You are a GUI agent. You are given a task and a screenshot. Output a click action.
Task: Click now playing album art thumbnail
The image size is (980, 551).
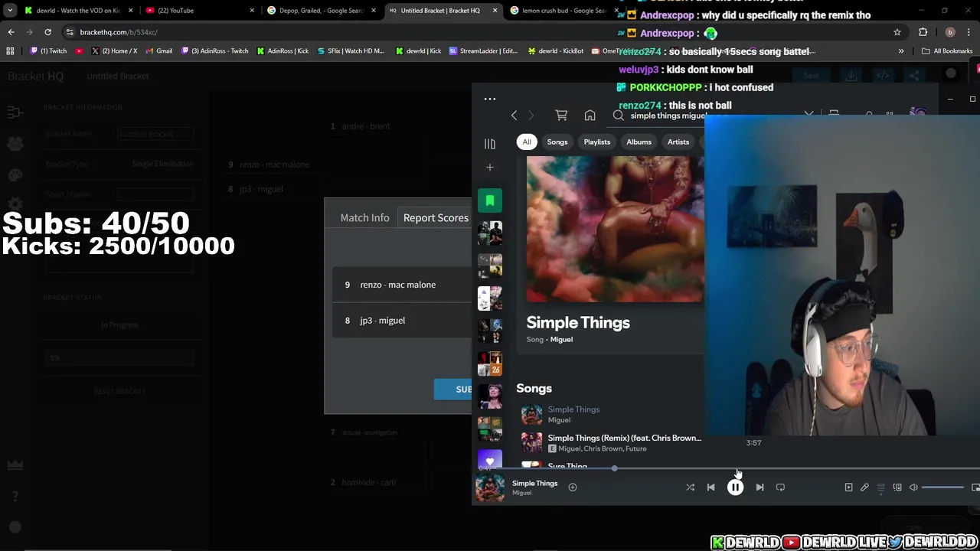coord(490,487)
